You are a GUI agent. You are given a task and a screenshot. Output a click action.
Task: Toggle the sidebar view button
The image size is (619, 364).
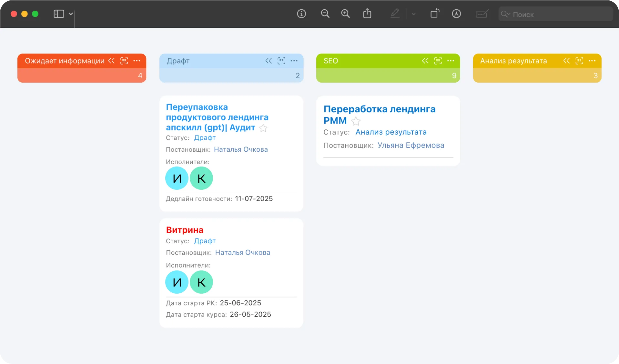(59, 14)
